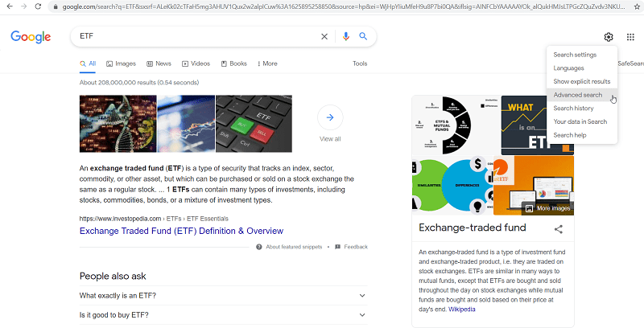Open Search history from the menu
The height and width of the screenshot is (328, 644).
point(582,109)
